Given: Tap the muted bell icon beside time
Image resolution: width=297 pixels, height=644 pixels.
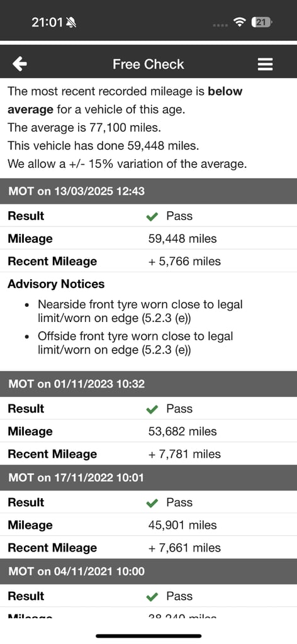Looking at the screenshot, I should [71, 22].
